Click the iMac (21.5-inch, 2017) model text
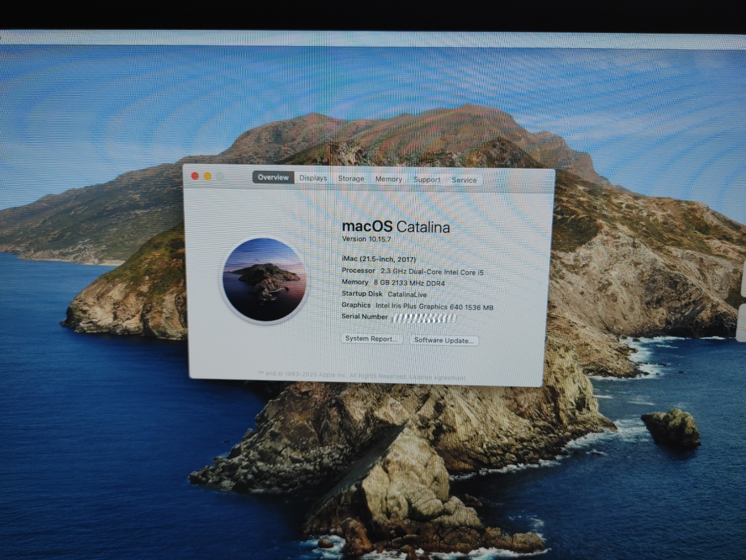The width and height of the screenshot is (746, 560). click(378, 259)
